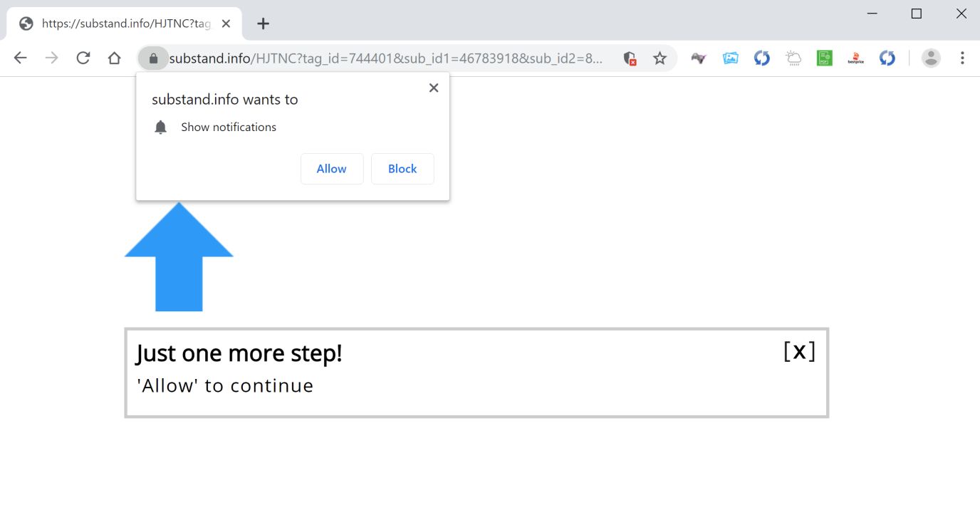The image size is (980, 520).
Task: Open the green PDF extension
Action: (825, 58)
